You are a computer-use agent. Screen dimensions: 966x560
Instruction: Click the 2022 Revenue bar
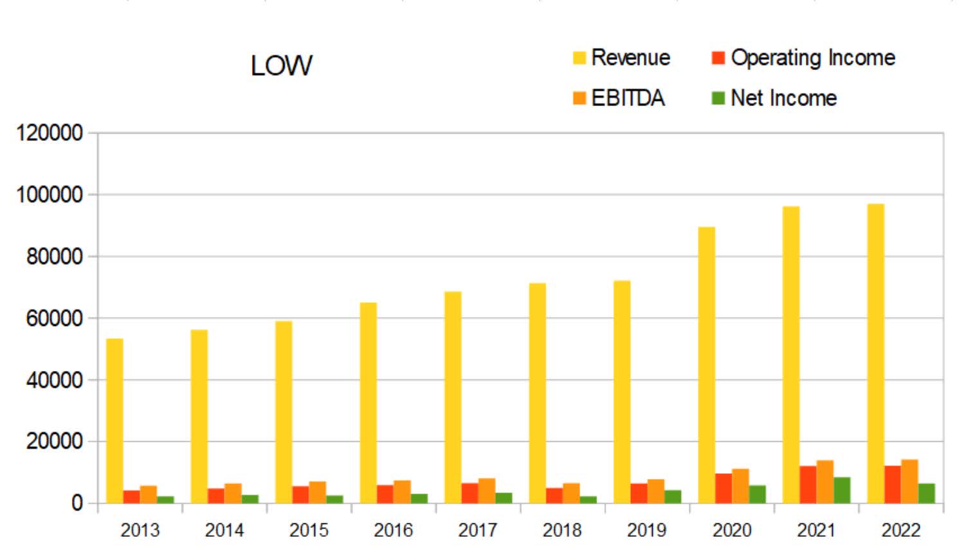pyautogui.click(x=875, y=353)
